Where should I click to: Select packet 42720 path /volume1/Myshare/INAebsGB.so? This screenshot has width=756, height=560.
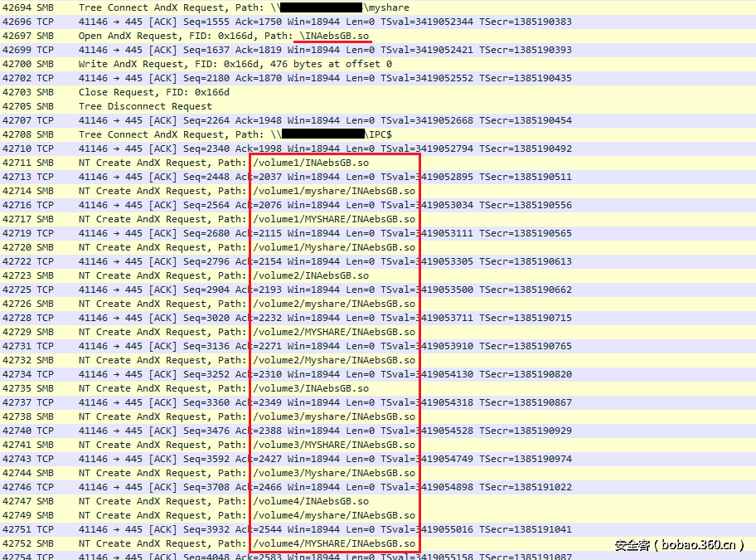pyautogui.click(x=378, y=247)
